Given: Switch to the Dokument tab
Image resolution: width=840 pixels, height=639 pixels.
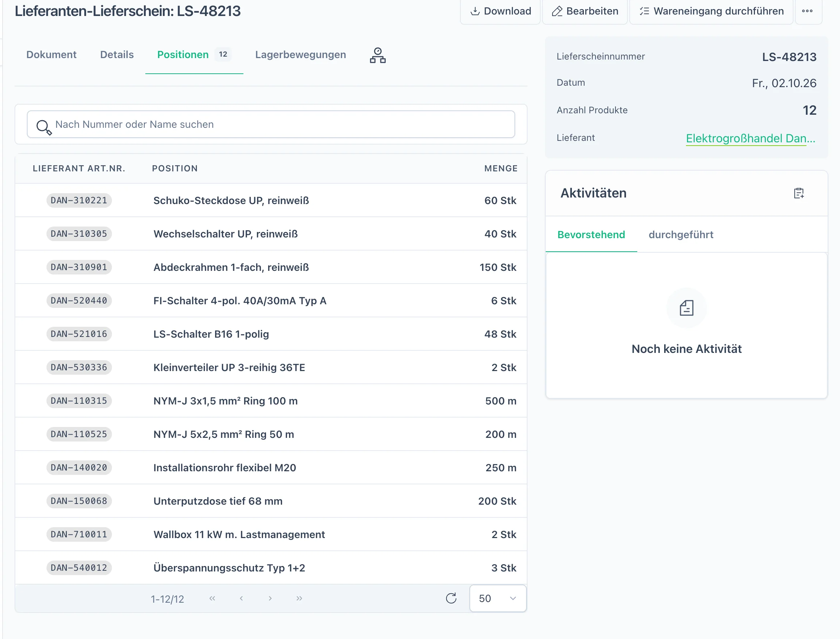Looking at the screenshot, I should coord(51,55).
